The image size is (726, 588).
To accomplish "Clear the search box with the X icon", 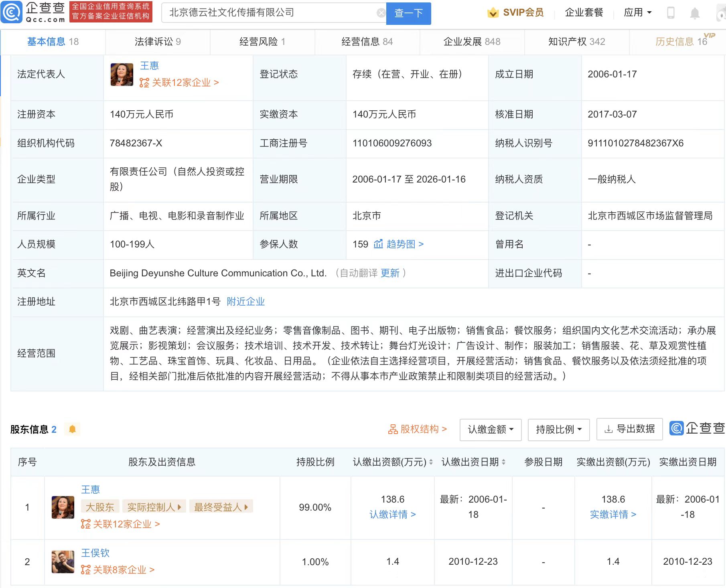I will tap(381, 13).
